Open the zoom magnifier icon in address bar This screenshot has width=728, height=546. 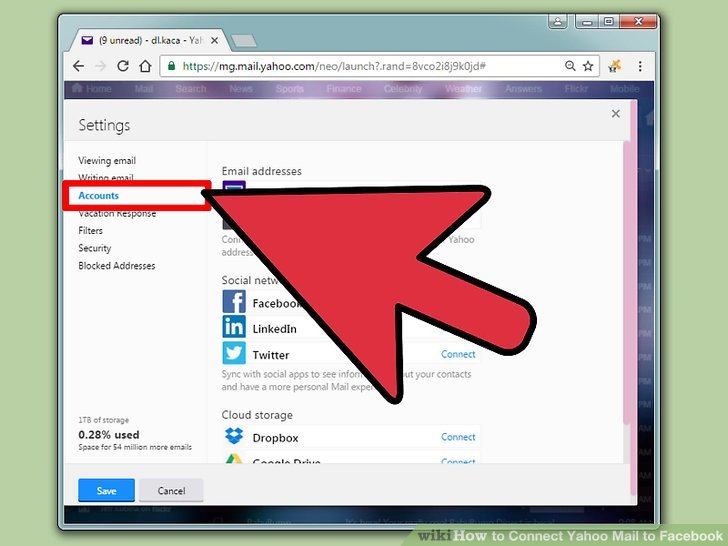coord(570,66)
